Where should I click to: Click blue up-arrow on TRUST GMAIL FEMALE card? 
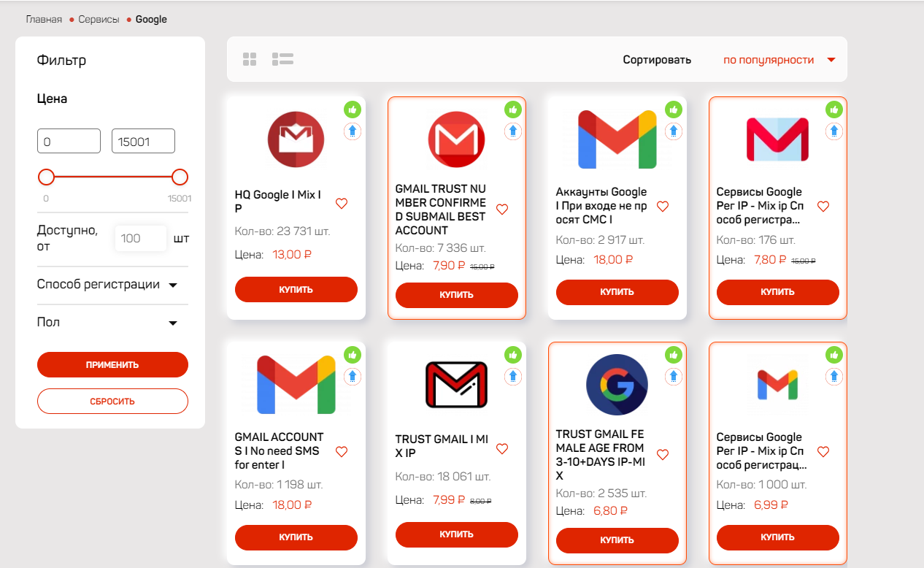pyautogui.click(x=674, y=377)
